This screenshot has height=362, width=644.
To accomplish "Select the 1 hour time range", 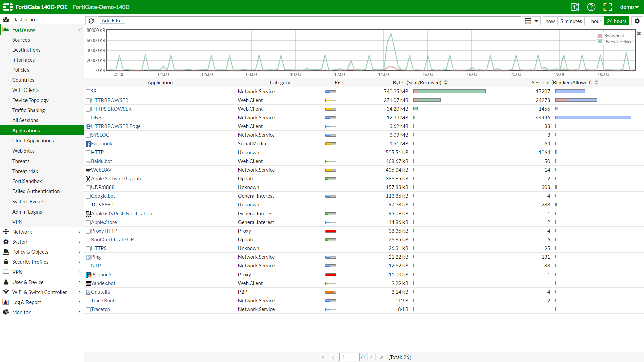I will (x=594, y=21).
